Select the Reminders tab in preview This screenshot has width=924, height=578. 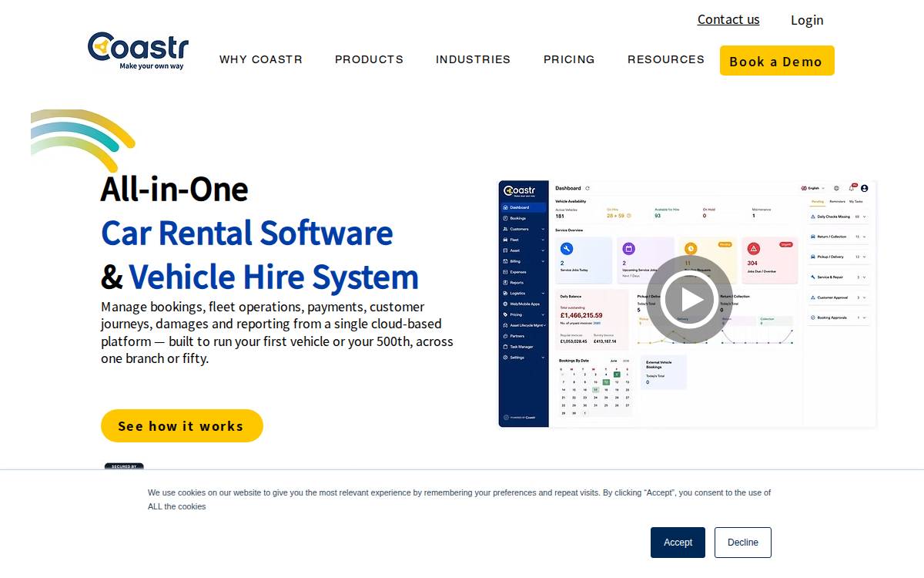pos(837,202)
